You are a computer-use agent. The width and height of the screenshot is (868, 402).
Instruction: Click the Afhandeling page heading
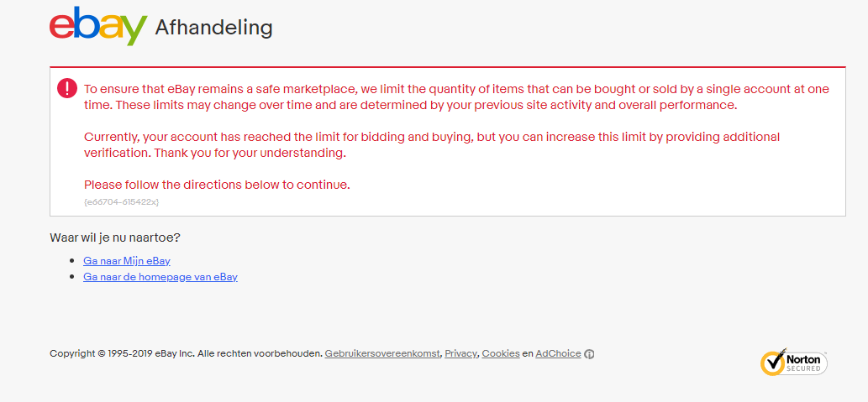coord(214,28)
